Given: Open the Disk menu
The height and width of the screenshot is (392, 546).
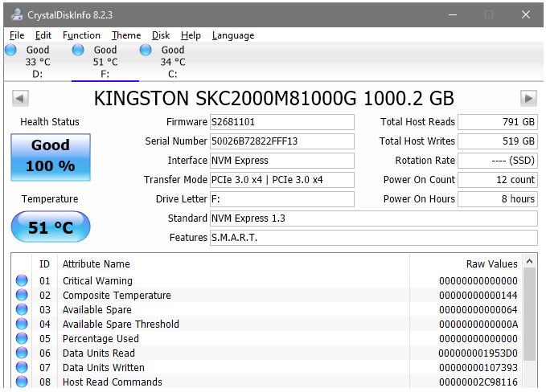Looking at the screenshot, I should (161, 35).
